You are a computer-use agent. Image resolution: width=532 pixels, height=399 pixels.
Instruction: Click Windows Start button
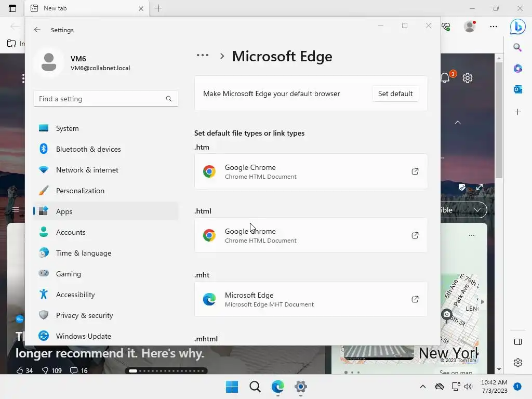click(x=232, y=387)
